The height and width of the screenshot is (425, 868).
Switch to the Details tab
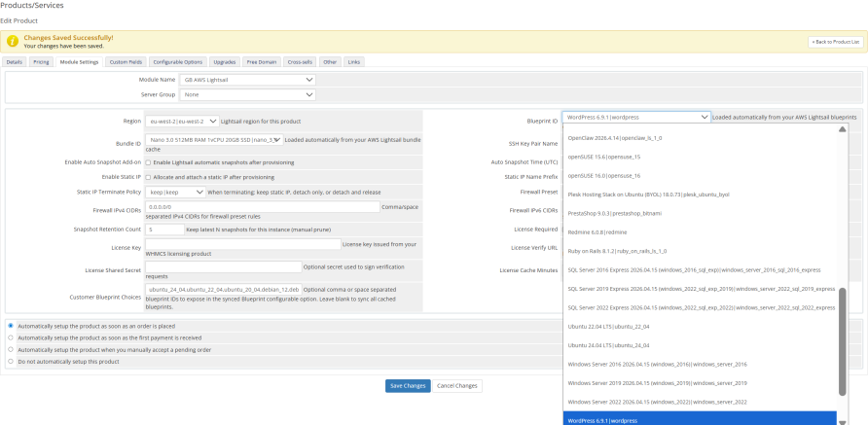pyautogui.click(x=15, y=62)
